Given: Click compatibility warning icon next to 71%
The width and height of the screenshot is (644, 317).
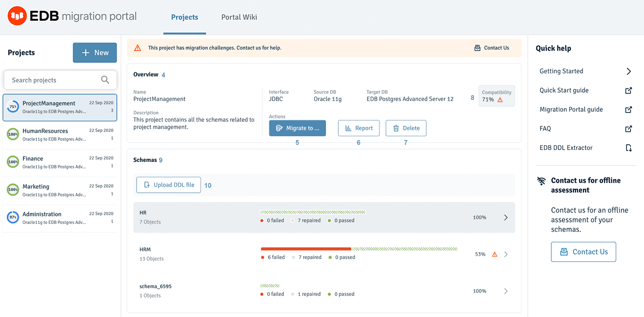Looking at the screenshot, I should pos(500,100).
